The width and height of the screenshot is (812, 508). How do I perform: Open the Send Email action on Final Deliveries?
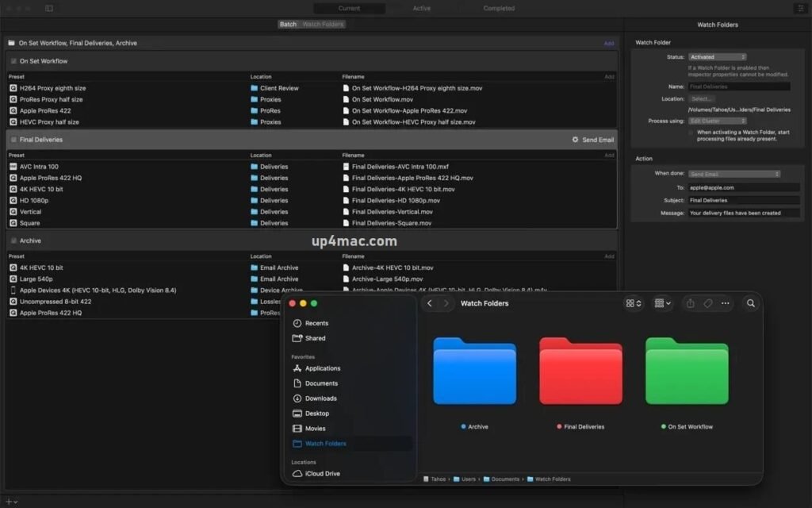tap(593, 139)
